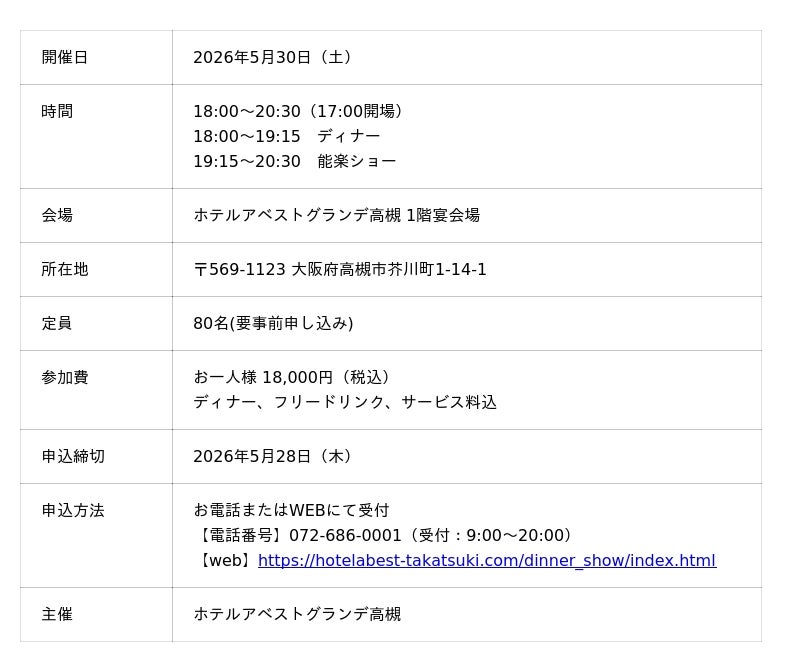Viewport: 800px width, 672px height.
Task: Click the 会場 row label
Action: coord(57,216)
